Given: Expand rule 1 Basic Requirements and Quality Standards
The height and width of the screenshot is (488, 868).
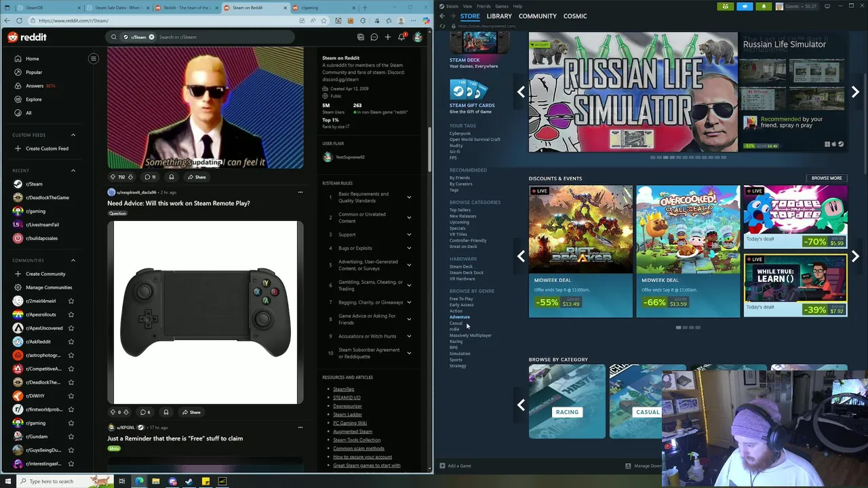Looking at the screenshot, I should pos(409,197).
